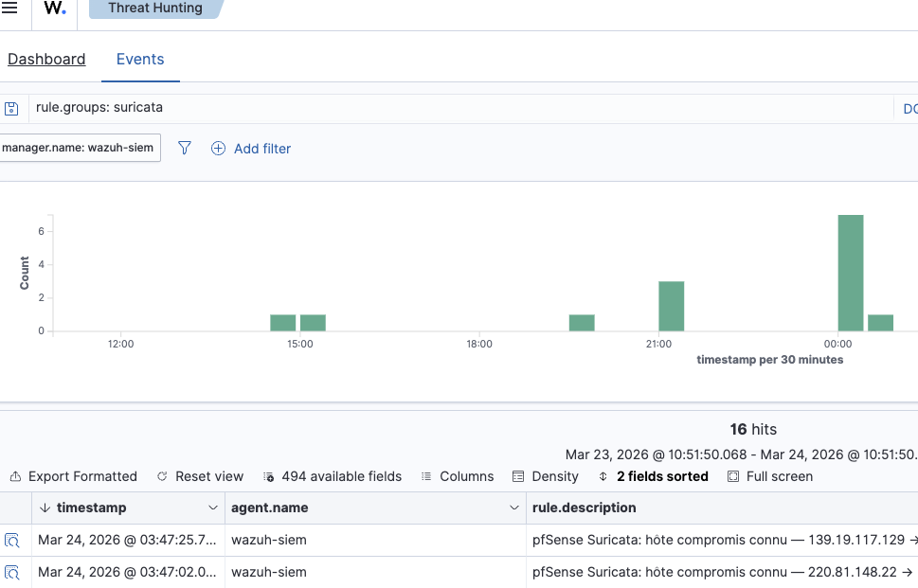This screenshot has width=918, height=588.
Task: Click the timestamp descending sort arrow
Action: pyautogui.click(x=45, y=508)
